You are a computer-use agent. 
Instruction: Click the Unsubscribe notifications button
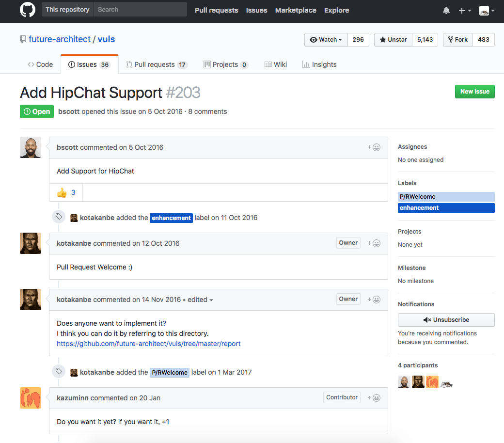coord(446,320)
